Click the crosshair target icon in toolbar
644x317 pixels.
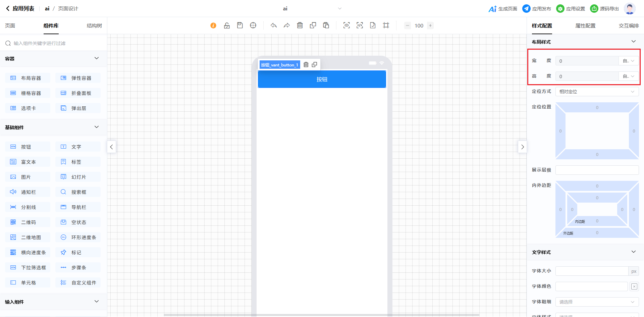(253, 25)
